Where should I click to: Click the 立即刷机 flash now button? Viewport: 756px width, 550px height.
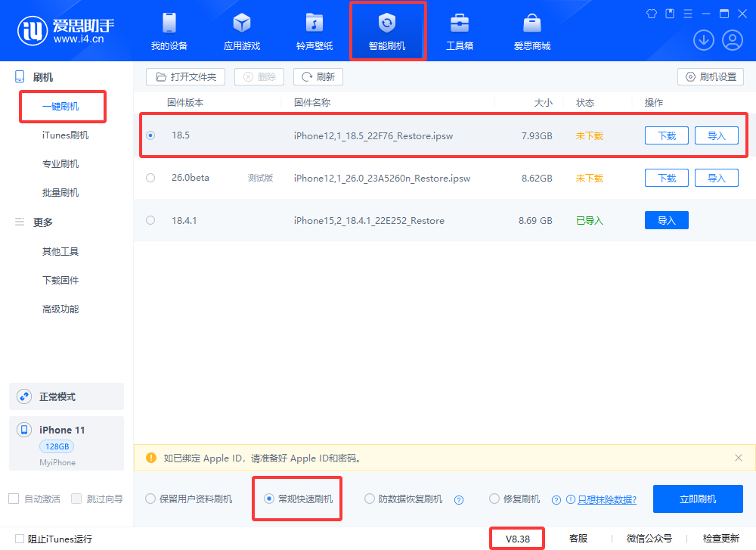coord(698,499)
